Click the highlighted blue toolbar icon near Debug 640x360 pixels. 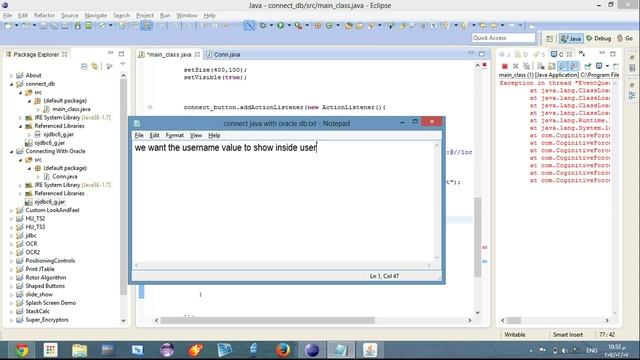[x=249, y=26]
